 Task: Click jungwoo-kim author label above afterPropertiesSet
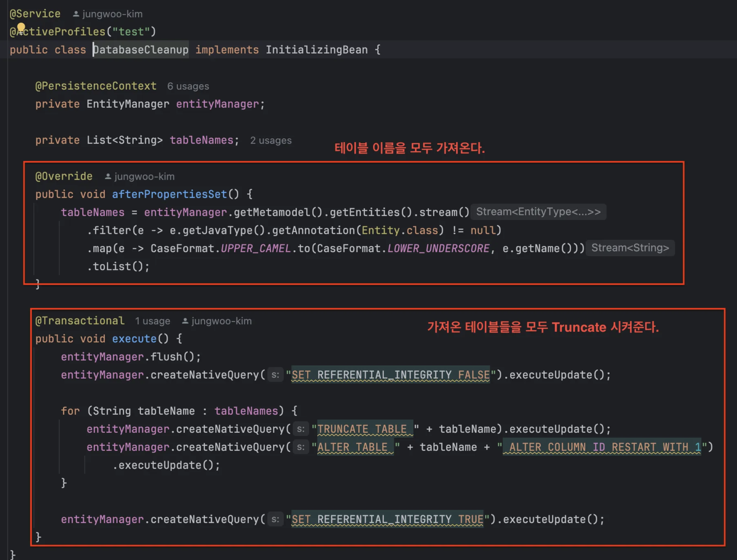point(144,176)
